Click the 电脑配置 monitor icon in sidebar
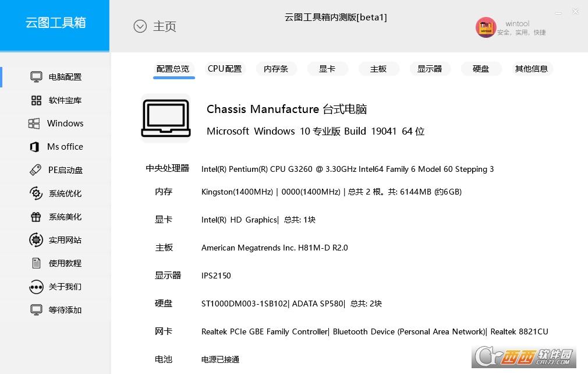Viewport: 588px width, 374px height. (x=36, y=77)
